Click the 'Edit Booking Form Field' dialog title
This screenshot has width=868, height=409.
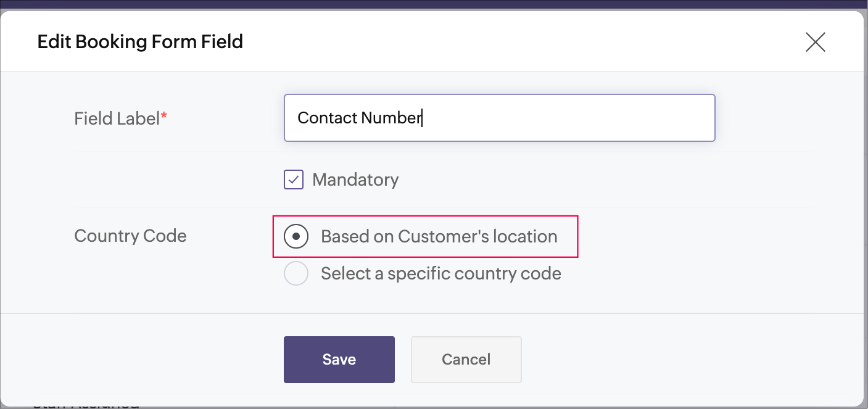140,42
